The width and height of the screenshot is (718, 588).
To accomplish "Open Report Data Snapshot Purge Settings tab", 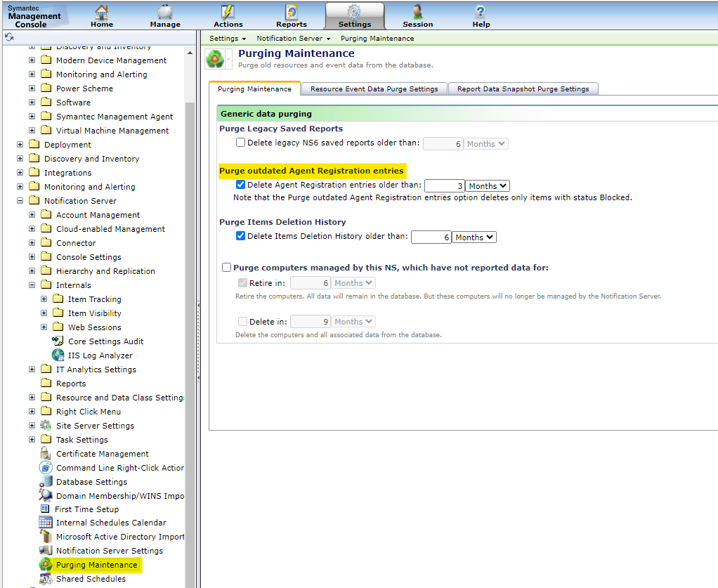I will (x=523, y=89).
